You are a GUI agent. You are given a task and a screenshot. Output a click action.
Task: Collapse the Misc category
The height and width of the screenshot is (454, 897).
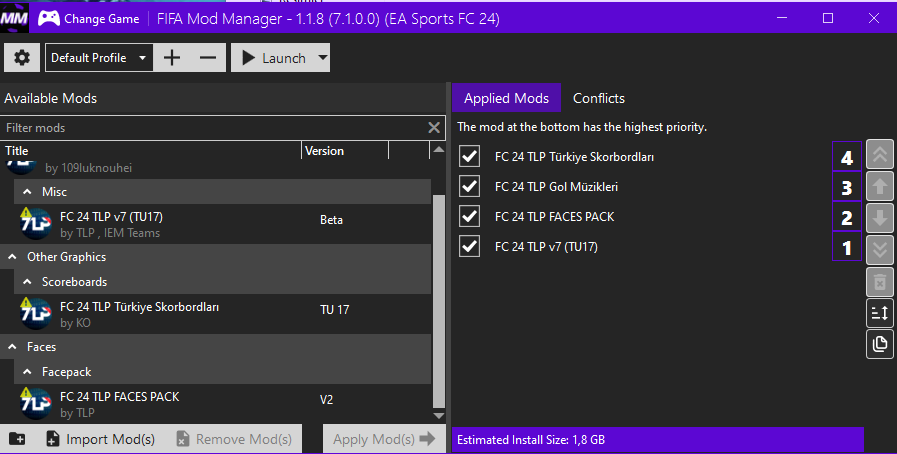pos(27,192)
